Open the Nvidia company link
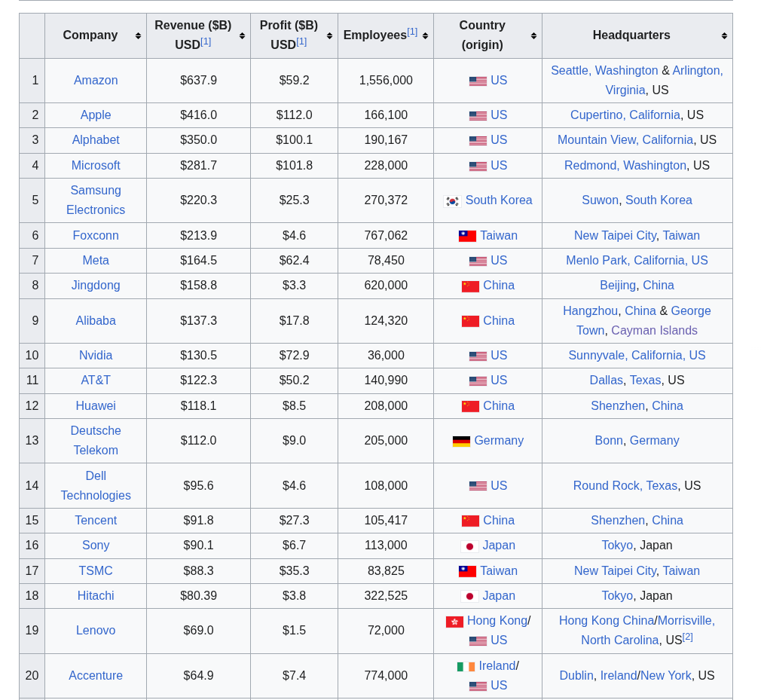The width and height of the screenshot is (761, 700). pos(96,356)
